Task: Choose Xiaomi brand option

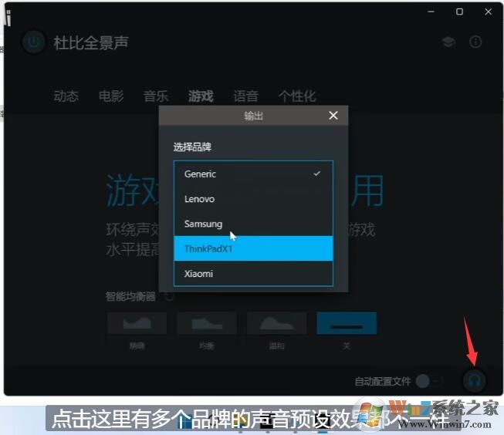Action: [x=253, y=273]
